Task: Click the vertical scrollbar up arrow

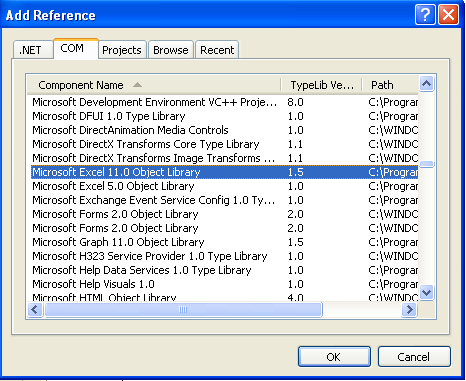Action: [427, 83]
